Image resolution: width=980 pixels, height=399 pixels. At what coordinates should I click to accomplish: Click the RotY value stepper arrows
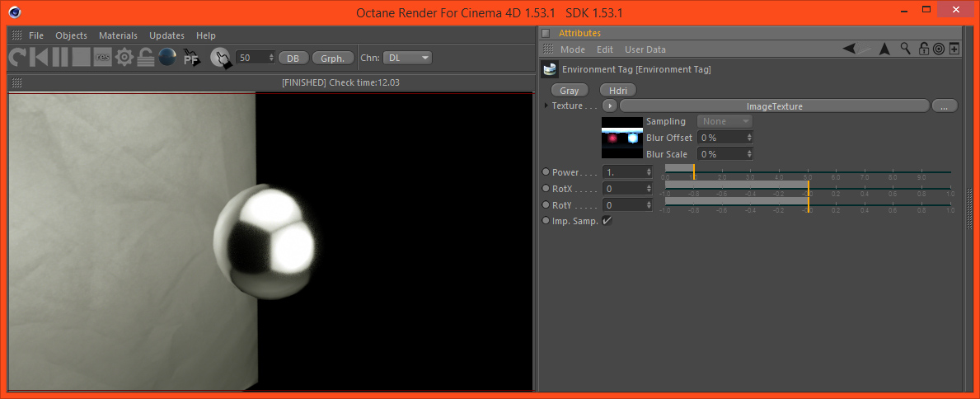click(x=649, y=205)
